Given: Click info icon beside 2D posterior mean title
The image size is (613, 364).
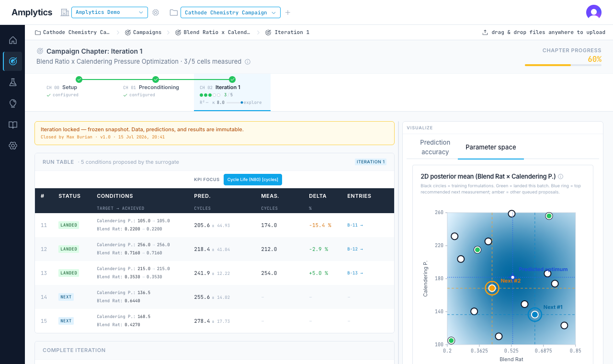Looking at the screenshot, I should point(561,176).
